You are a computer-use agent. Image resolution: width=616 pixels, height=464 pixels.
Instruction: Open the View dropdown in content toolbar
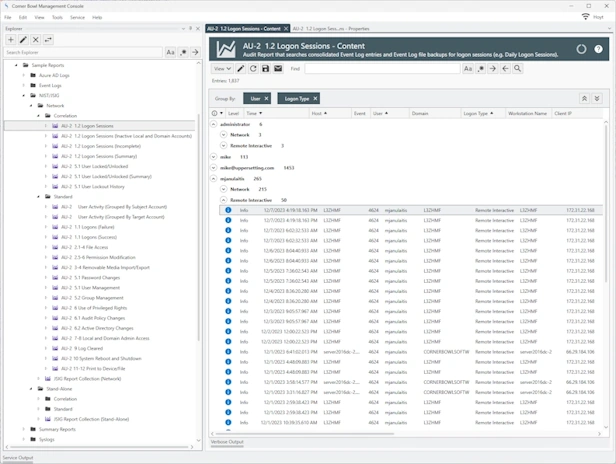point(222,68)
